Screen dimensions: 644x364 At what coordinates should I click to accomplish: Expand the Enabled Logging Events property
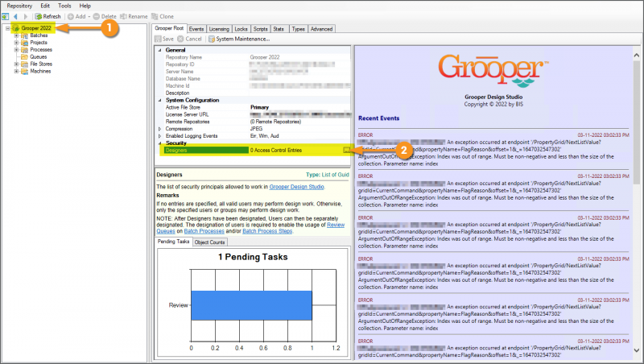(x=159, y=136)
